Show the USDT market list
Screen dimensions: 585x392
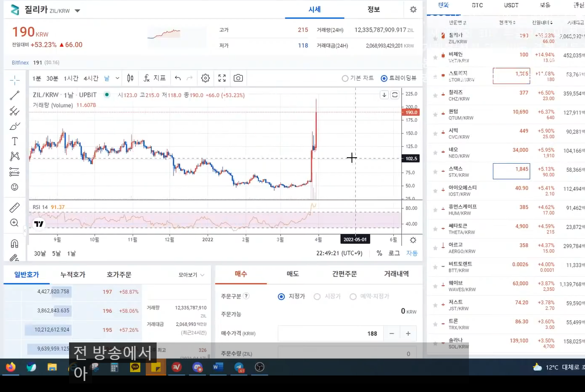[x=511, y=5]
